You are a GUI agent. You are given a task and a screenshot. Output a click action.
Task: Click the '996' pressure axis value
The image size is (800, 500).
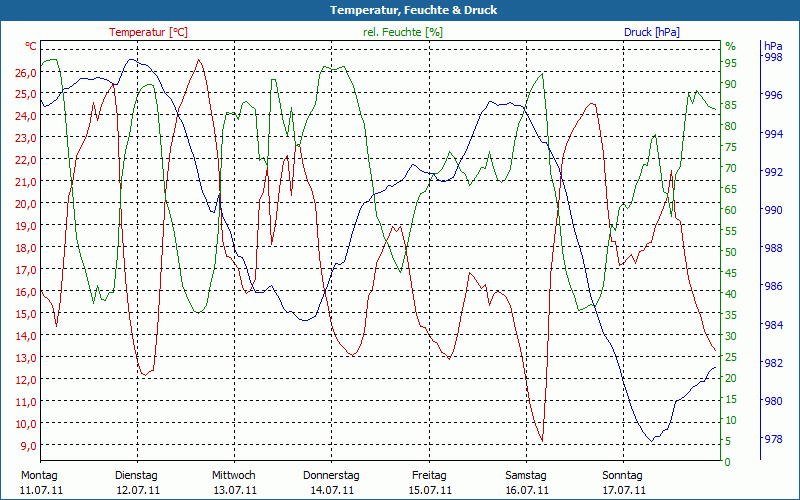773,95
